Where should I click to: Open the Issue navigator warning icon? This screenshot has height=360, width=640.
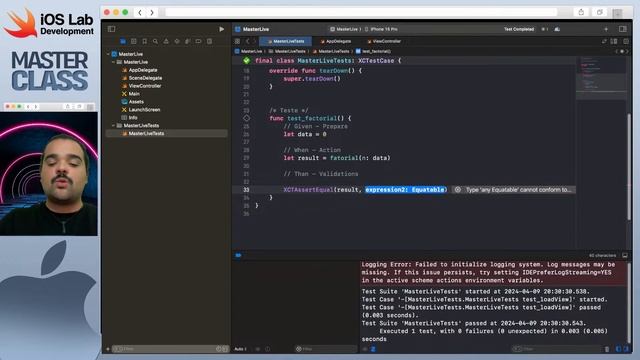[x=166, y=41]
